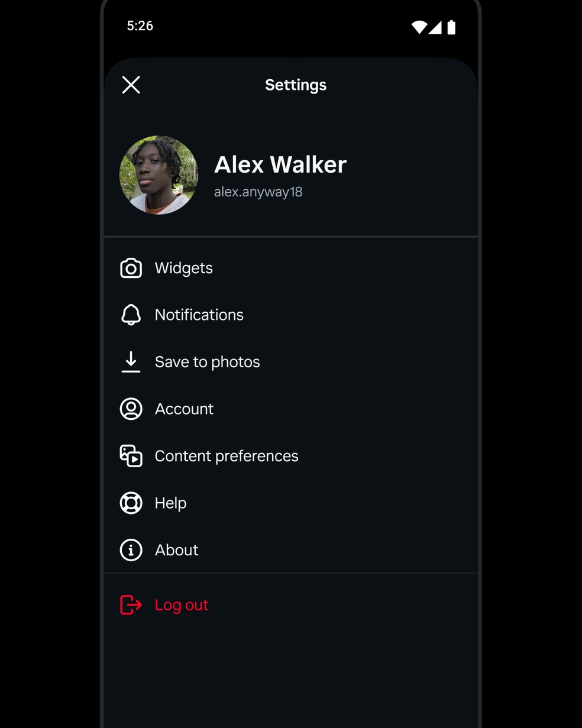582x728 pixels.
Task: Open the Widgets settings
Action: click(183, 268)
